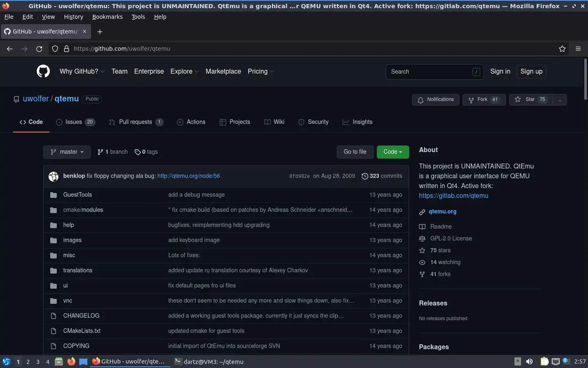
Task: Click the COPYING file icon
Action: [x=53, y=346]
